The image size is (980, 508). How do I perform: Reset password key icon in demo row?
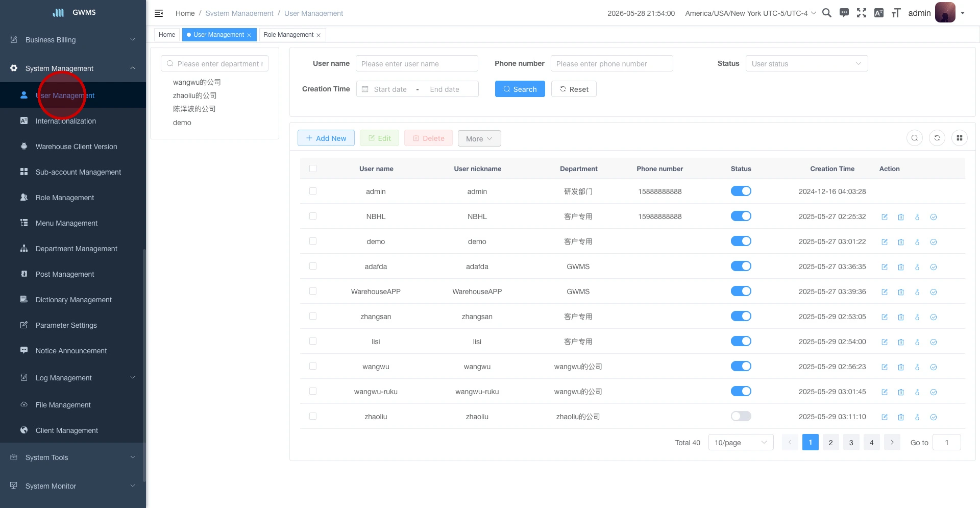[x=917, y=242]
